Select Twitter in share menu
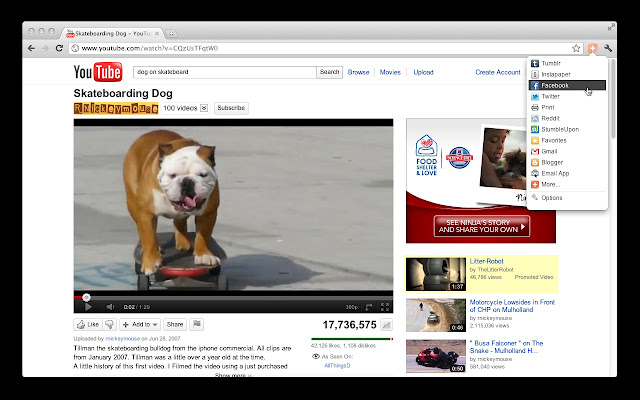This screenshot has width=640, height=400. pos(567,96)
